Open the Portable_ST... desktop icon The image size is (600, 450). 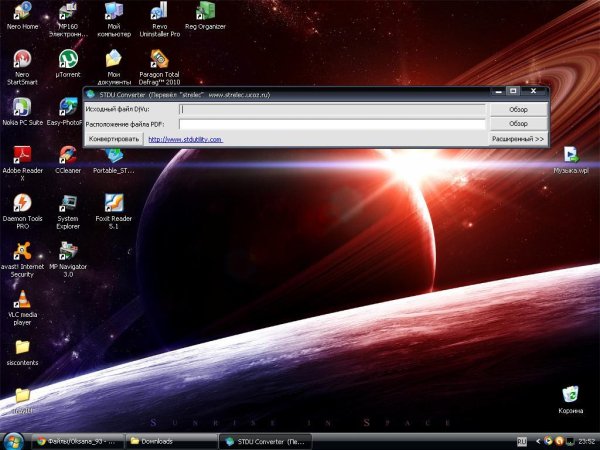[x=114, y=161]
